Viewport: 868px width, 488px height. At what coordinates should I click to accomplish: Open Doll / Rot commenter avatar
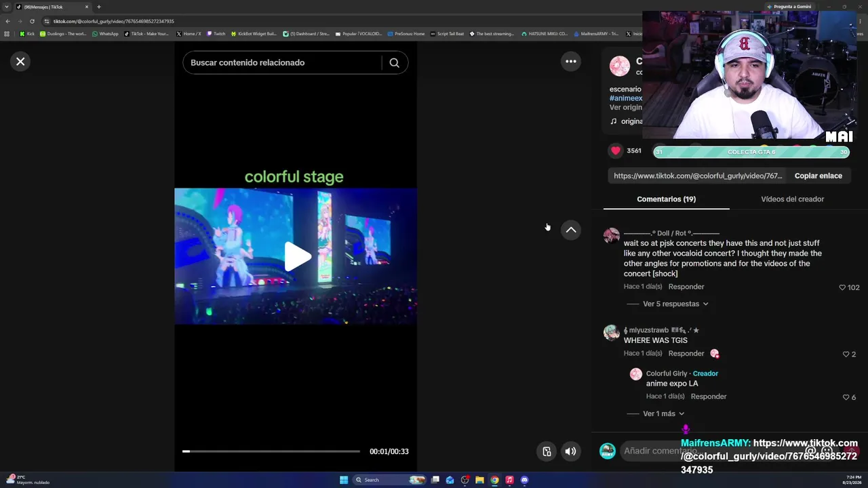[612, 236]
